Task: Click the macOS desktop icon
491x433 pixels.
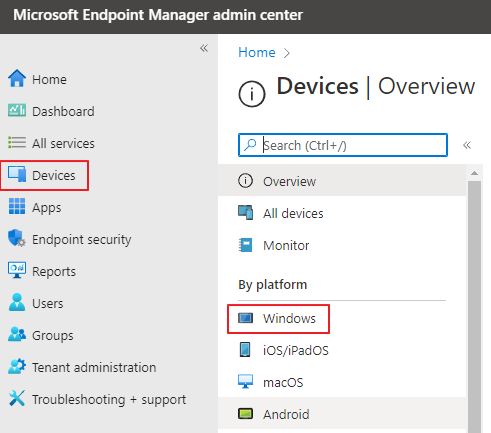Action: pos(245,382)
